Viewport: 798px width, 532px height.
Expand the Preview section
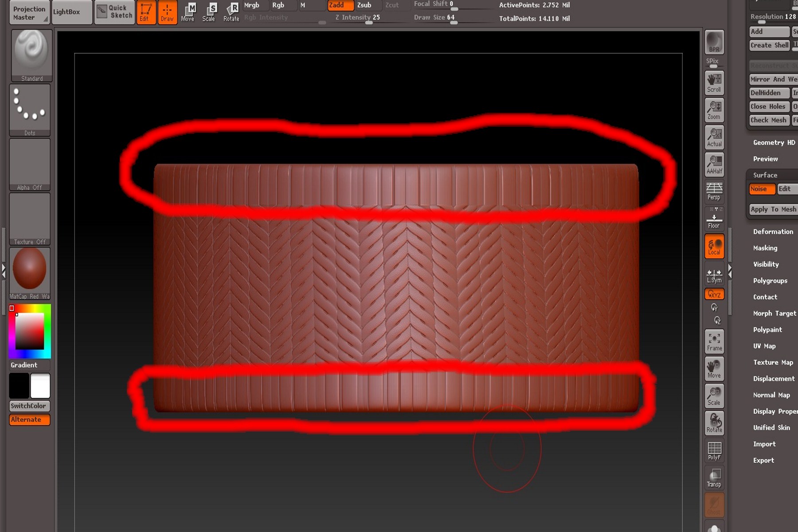pyautogui.click(x=766, y=159)
